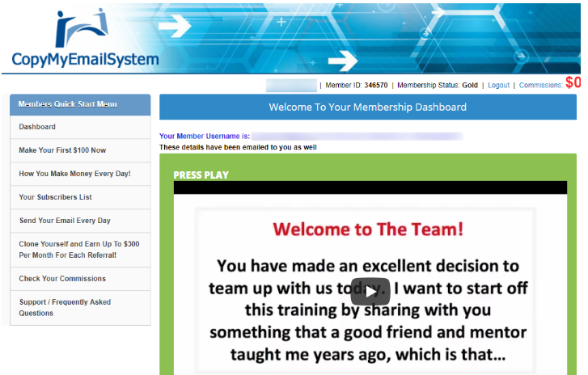
Task: Click Welcome To Your Membership Dashboard banner
Action: click(367, 107)
